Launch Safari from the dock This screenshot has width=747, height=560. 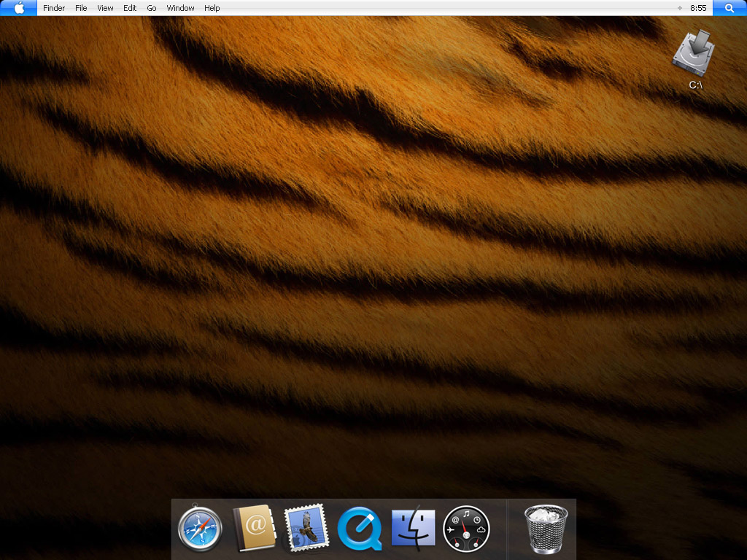[x=200, y=528]
